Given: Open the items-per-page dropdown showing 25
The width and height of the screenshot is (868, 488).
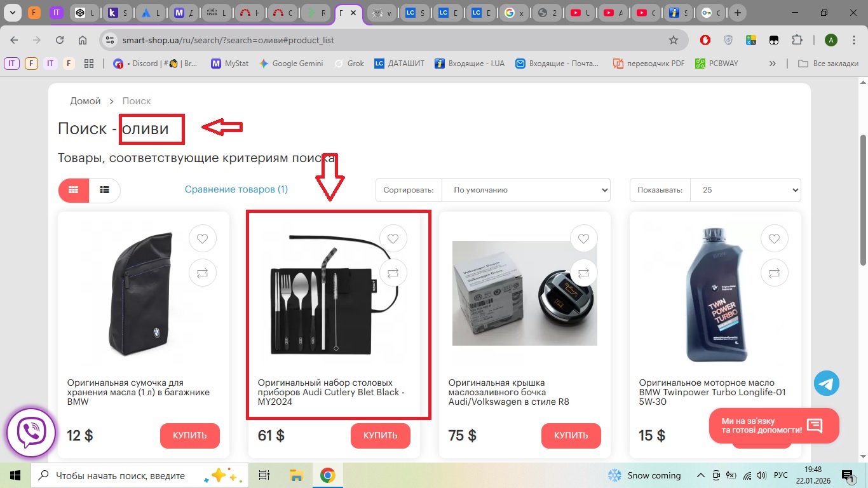Looking at the screenshot, I should click(x=745, y=190).
